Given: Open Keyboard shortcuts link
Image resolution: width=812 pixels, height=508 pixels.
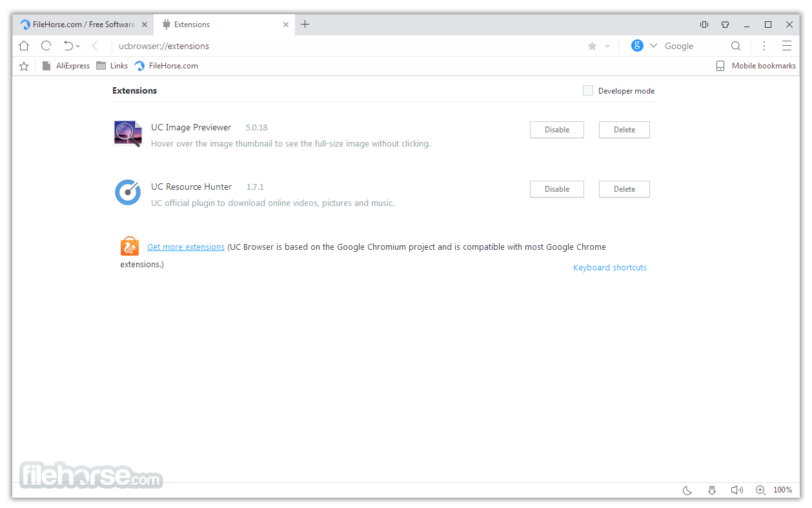Looking at the screenshot, I should [610, 267].
